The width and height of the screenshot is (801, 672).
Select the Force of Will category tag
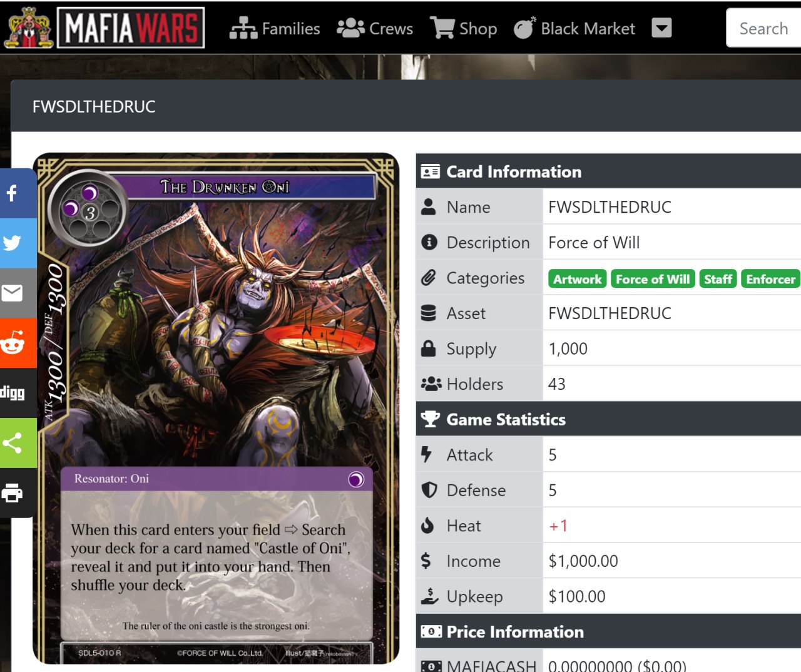653,279
